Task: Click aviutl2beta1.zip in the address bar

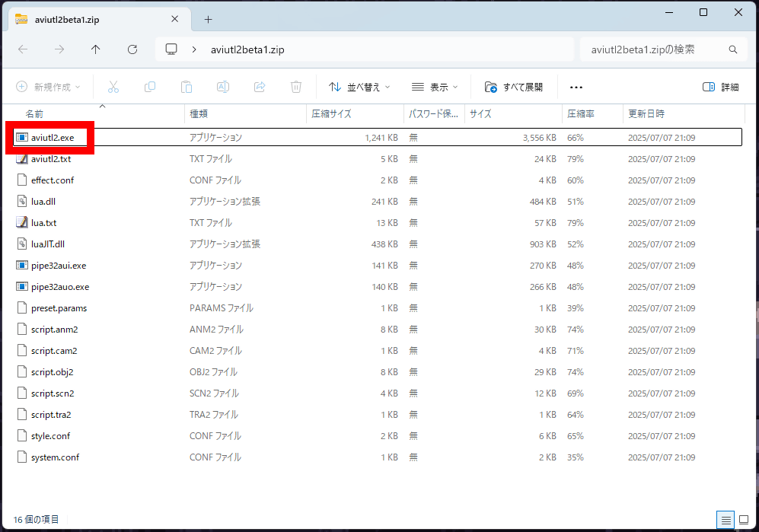Action: 247,49
